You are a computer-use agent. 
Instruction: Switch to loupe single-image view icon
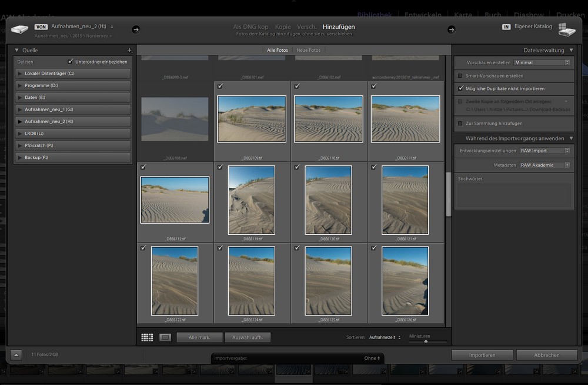165,337
